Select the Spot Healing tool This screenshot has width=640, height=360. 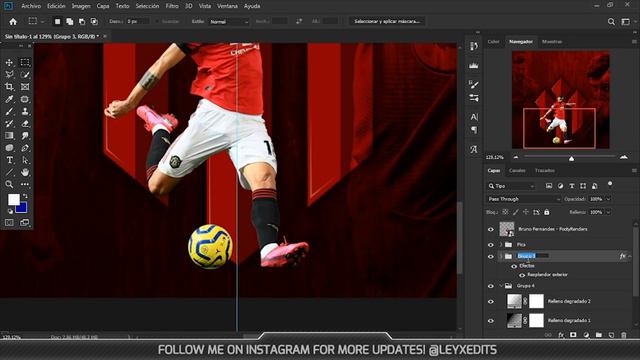click(25, 99)
